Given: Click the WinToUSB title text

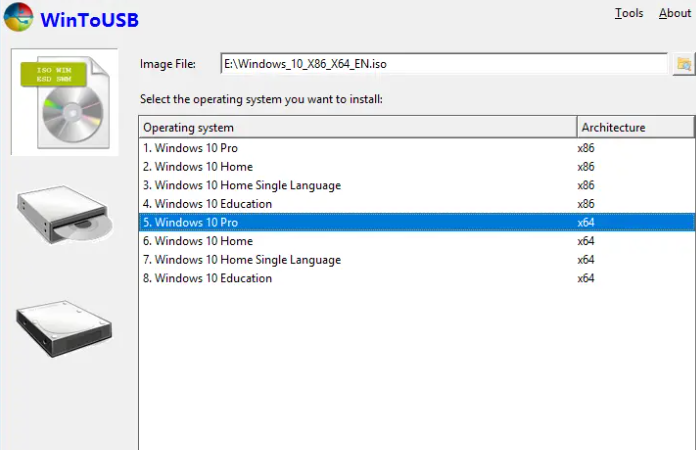Looking at the screenshot, I should coord(89,20).
